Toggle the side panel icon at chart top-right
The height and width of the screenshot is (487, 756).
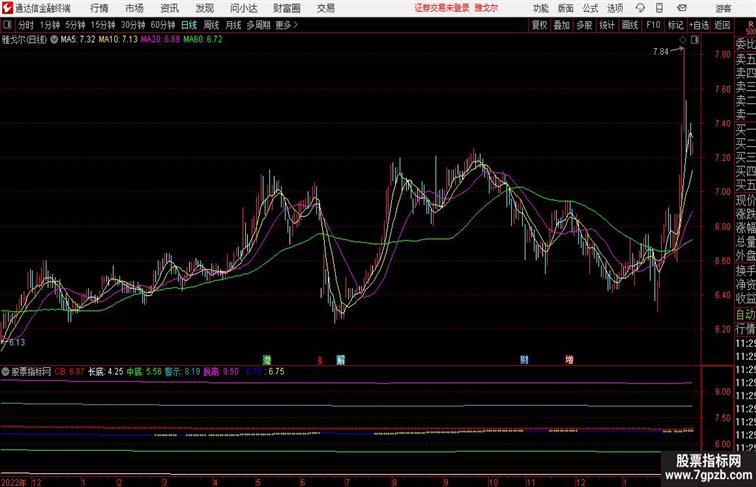pos(695,40)
